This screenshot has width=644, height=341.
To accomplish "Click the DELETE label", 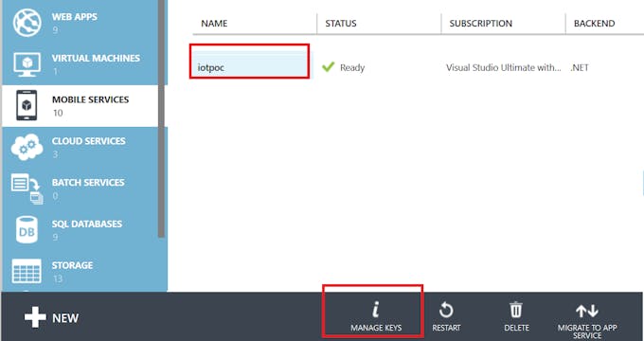I will pos(517,328).
